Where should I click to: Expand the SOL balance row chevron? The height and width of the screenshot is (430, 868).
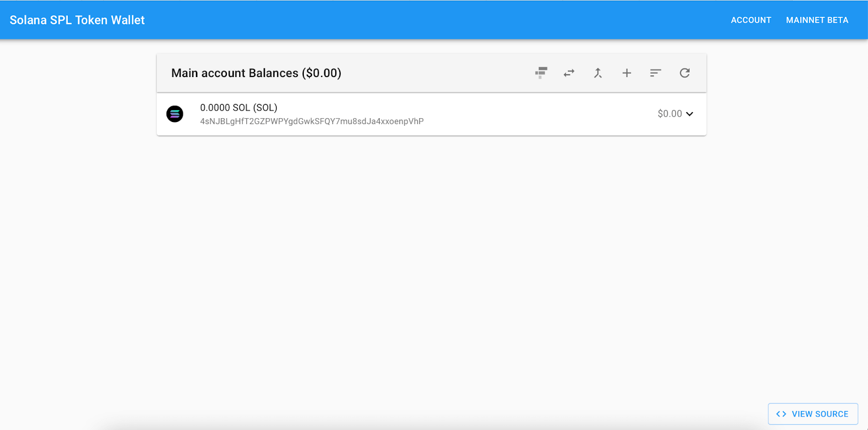(x=690, y=114)
